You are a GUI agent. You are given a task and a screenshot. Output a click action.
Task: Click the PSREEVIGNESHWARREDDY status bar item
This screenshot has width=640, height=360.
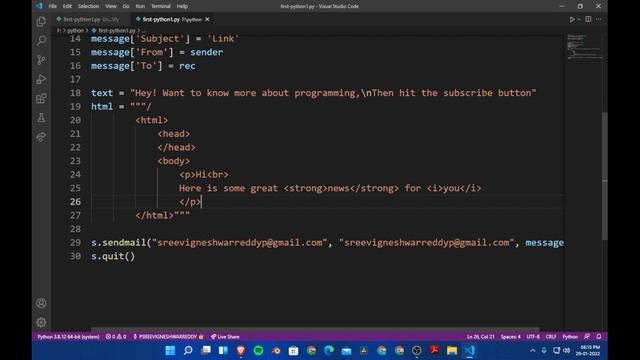point(168,337)
